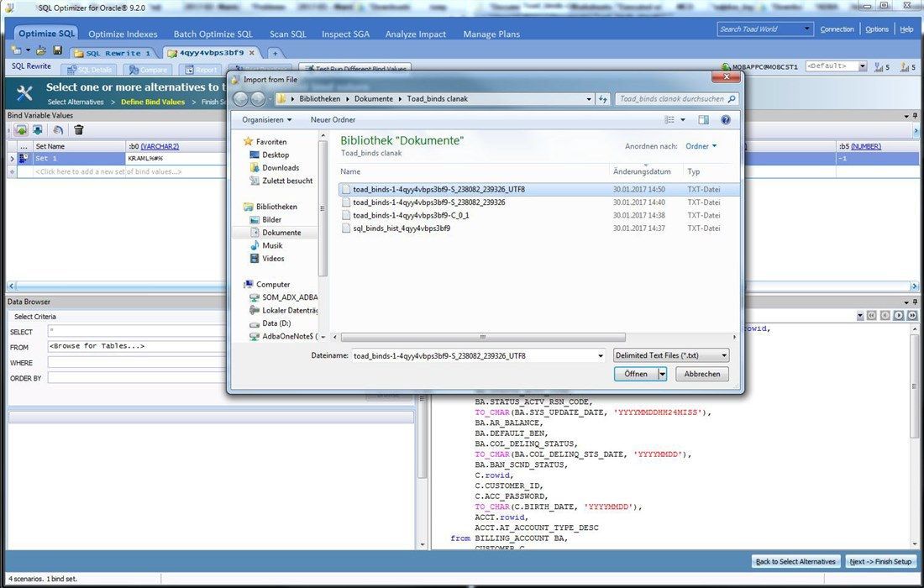This screenshot has width=924, height=588.
Task: Click the VARCHAR2 type link for :b0
Action: [x=160, y=146]
